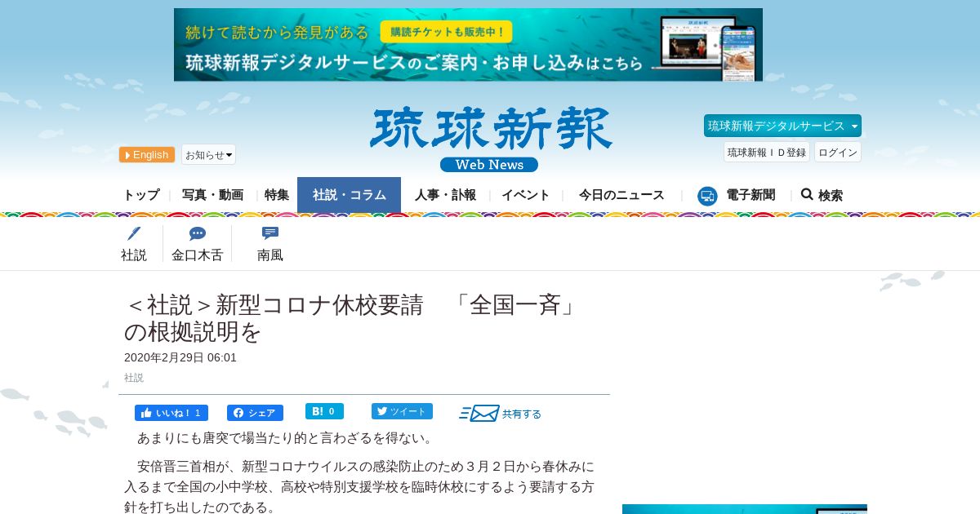The width and height of the screenshot is (980, 514).
Task: Click the envelope share icon
Action: 480,413
